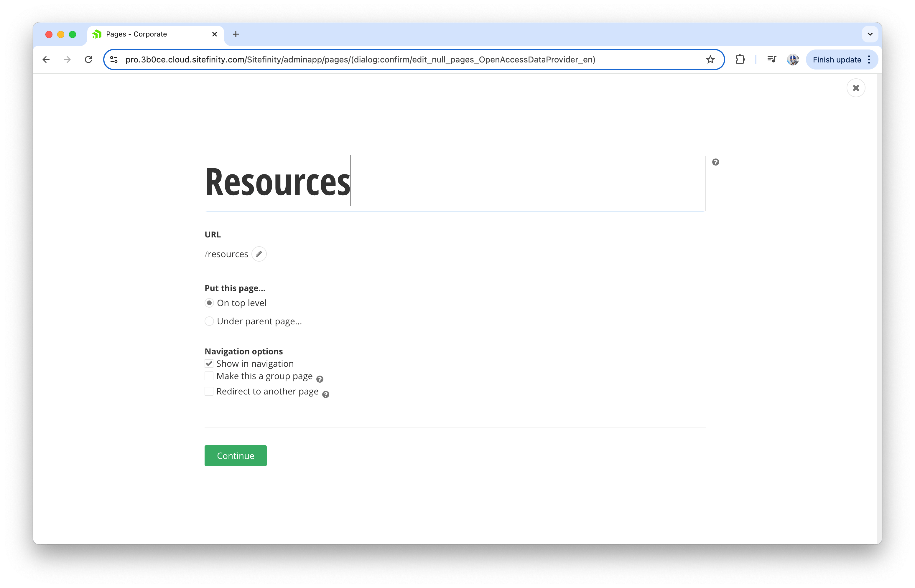Open browser extensions puzzle icon
The image size is (915, 588).
pos(740,60)
